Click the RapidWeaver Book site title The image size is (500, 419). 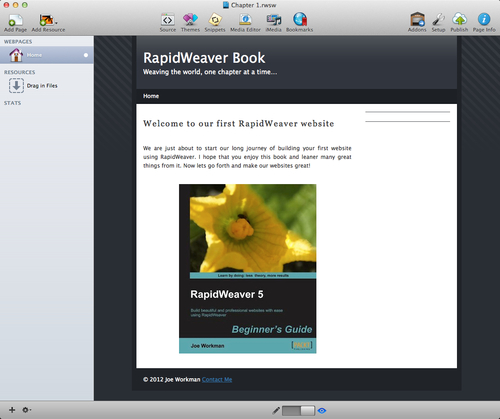[204, 58]
